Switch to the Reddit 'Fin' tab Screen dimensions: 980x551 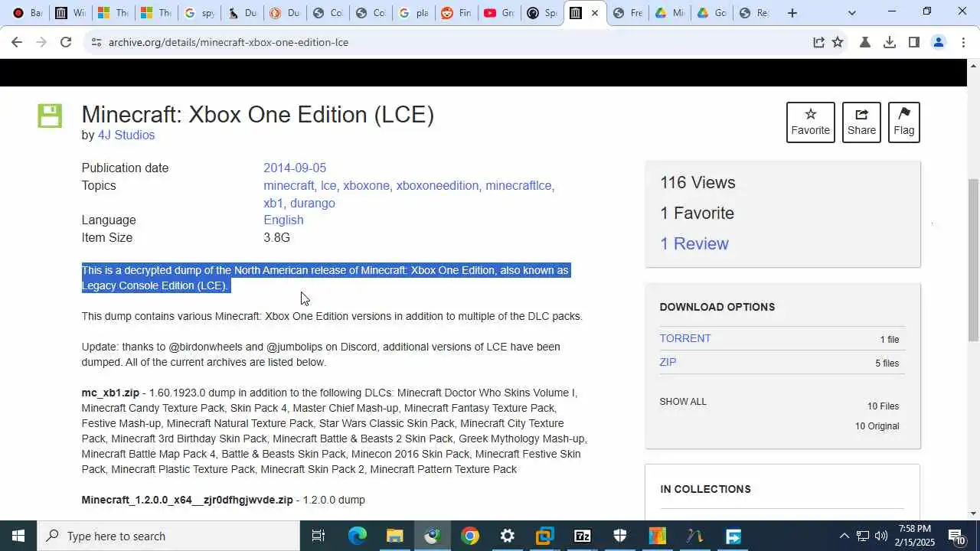[x=456, y=13]
